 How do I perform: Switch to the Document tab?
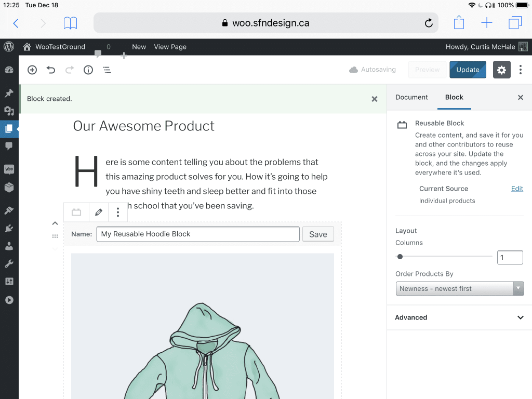click(x=411, y=97)
